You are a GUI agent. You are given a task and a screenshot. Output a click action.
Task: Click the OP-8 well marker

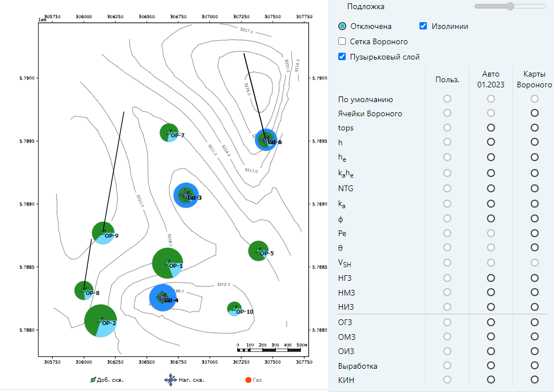pyautogui.click(x=84, y=290)
